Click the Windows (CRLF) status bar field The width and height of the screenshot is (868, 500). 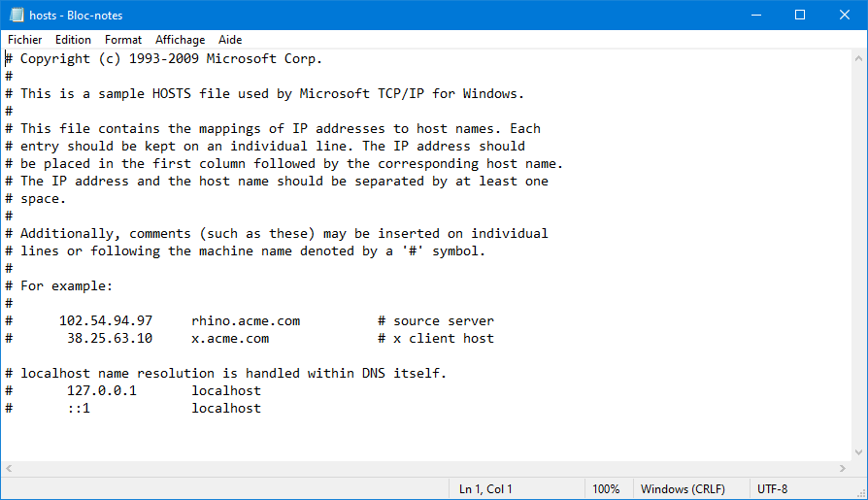[683, 489]
